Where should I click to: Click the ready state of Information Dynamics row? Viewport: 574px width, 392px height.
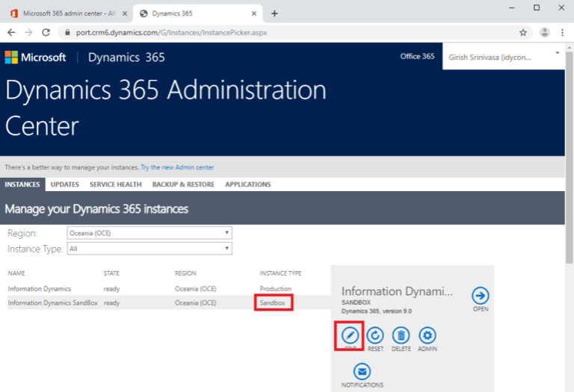point(111,288)
